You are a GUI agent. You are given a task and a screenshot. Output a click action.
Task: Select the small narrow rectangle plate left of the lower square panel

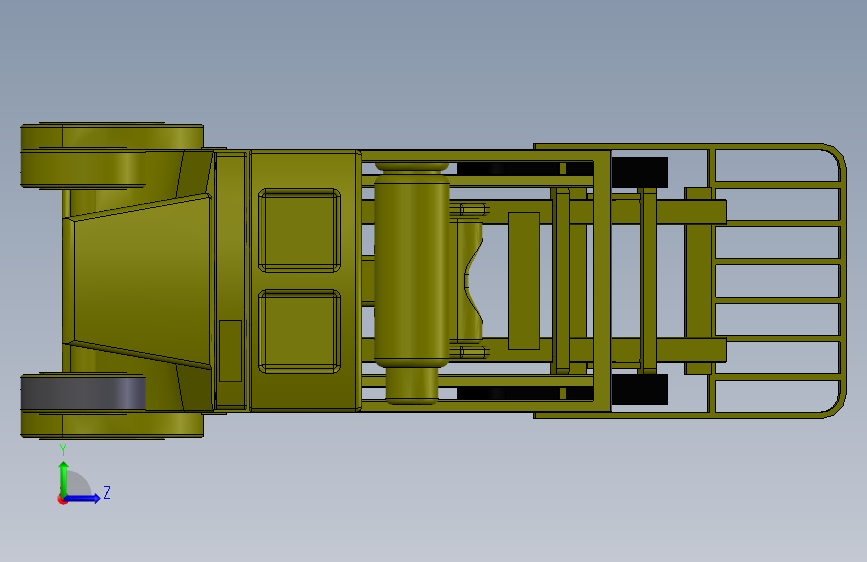(x=230, y=351)
